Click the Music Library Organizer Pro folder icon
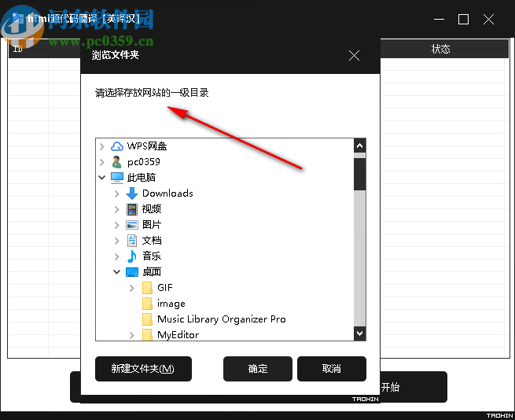Screen dimensions: 515x420 [147, 319]
